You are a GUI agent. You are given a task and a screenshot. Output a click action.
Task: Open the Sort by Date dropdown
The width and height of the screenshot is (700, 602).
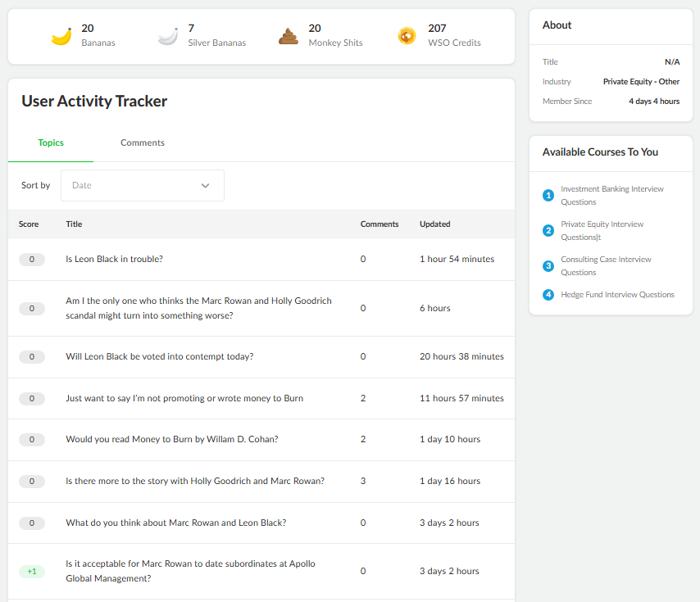pyautogui.click(x=143, y=185)
